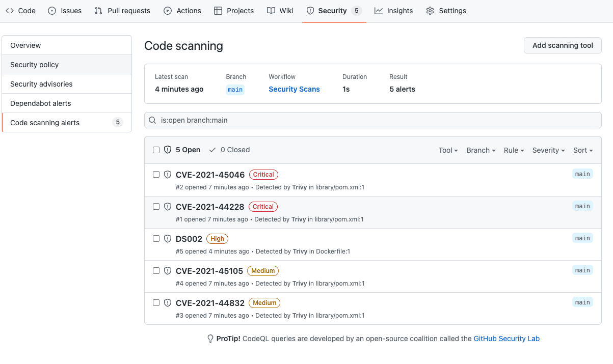
Task: Click the Insights graph icon
Action: click(379, 11)
